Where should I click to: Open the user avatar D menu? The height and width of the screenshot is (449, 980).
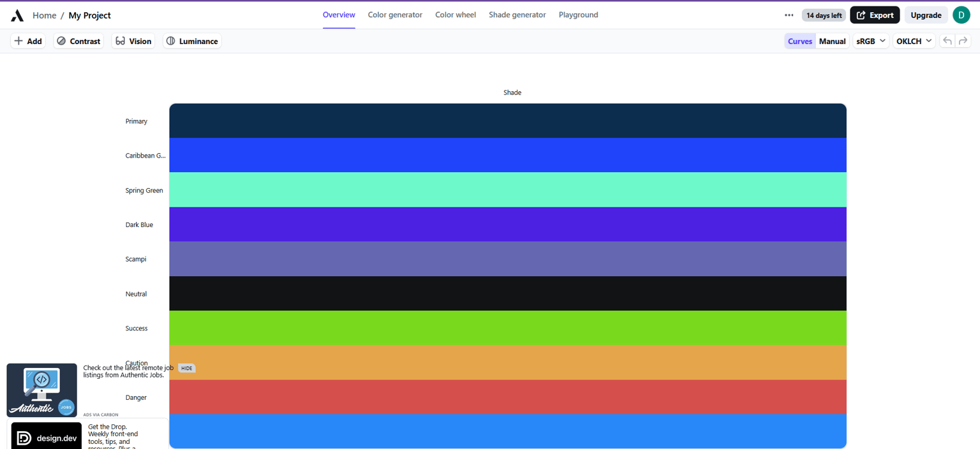[961, 15]
